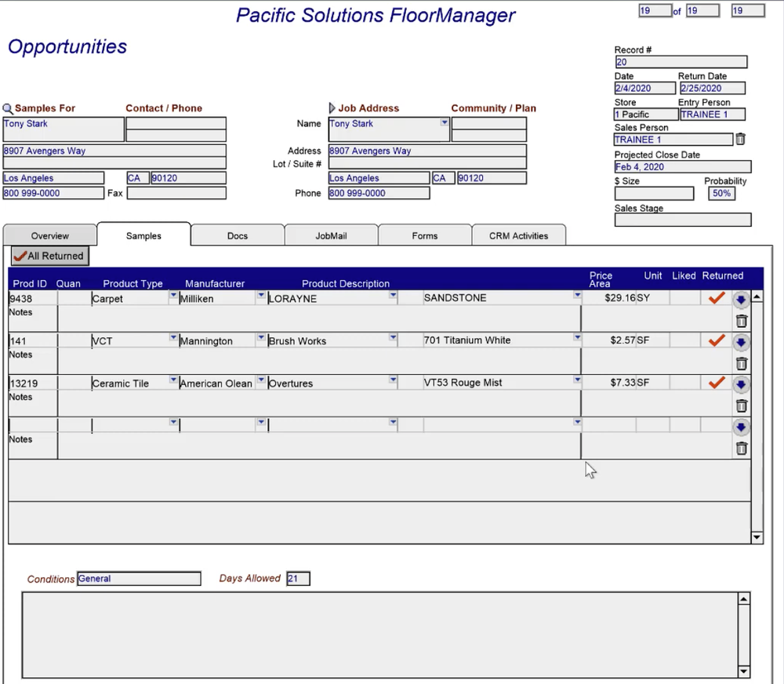The image size is (784, 684).
Task: Click the arrow icon beside Job Address
Action: click(332, 108)
